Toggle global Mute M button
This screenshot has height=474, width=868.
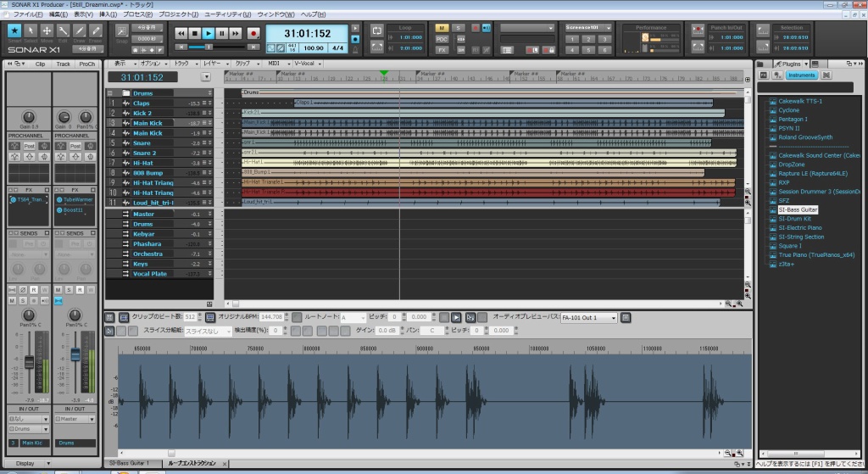coord(442,28)
